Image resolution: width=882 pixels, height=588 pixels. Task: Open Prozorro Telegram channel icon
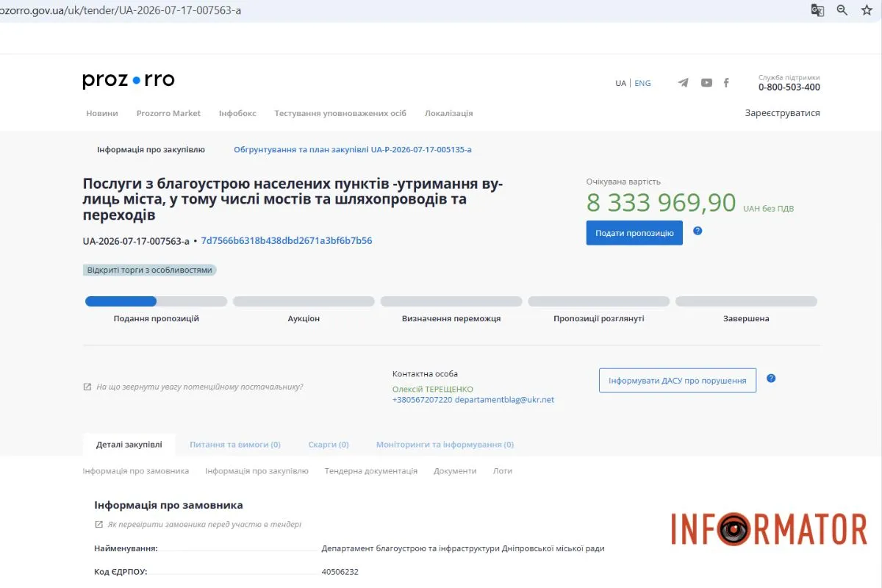pos(684,83)
